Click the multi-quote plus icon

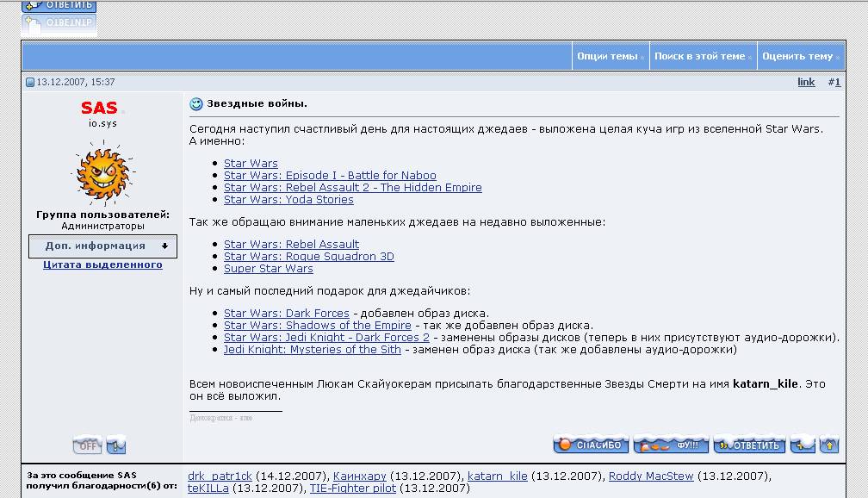pyautogui.click(x=803, y=445)
